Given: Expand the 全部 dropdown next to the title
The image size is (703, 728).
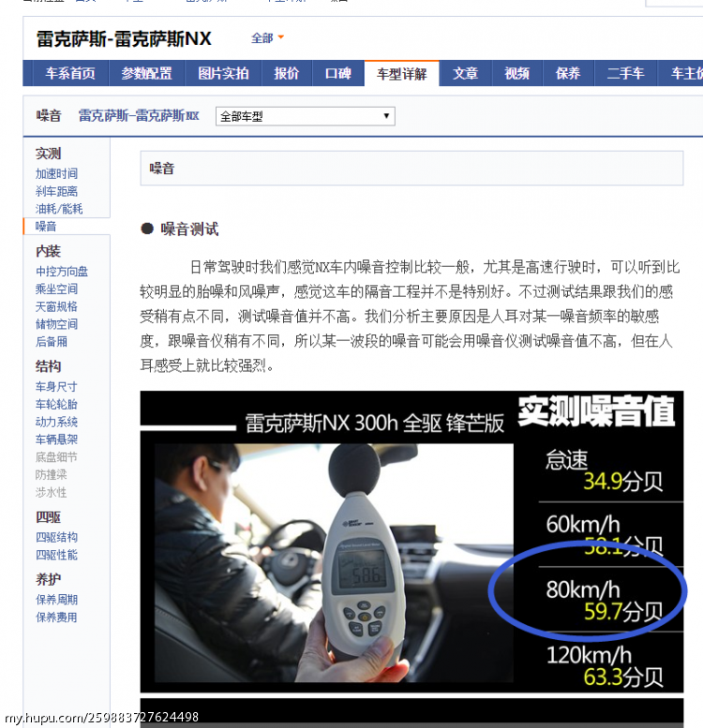Looking at the screenshot, I should pyautogui.click(x=267, y=38).
